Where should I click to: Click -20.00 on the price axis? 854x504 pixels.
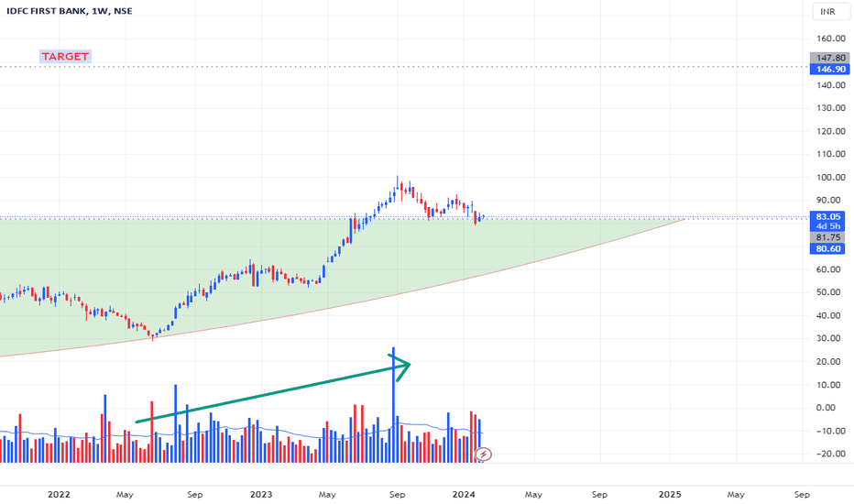(x=831, y=454)
